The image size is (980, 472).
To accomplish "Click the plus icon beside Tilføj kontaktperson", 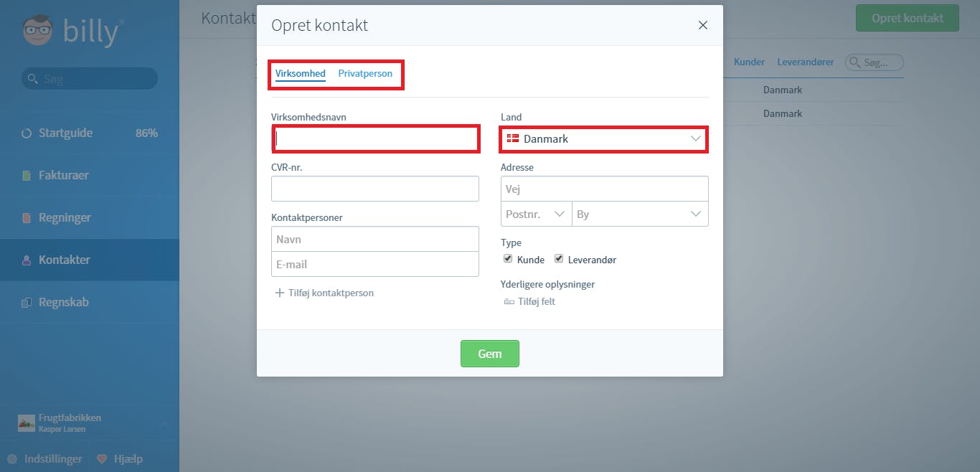I will click(280, 293).
